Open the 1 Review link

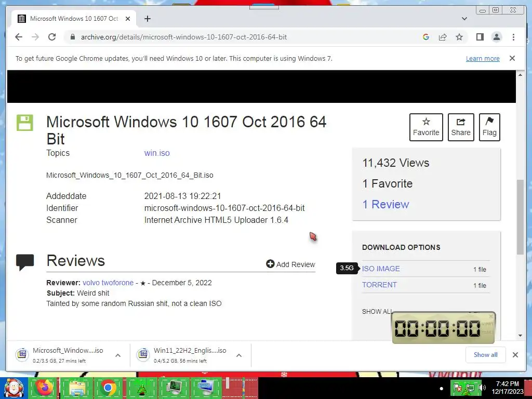point(385,204)
